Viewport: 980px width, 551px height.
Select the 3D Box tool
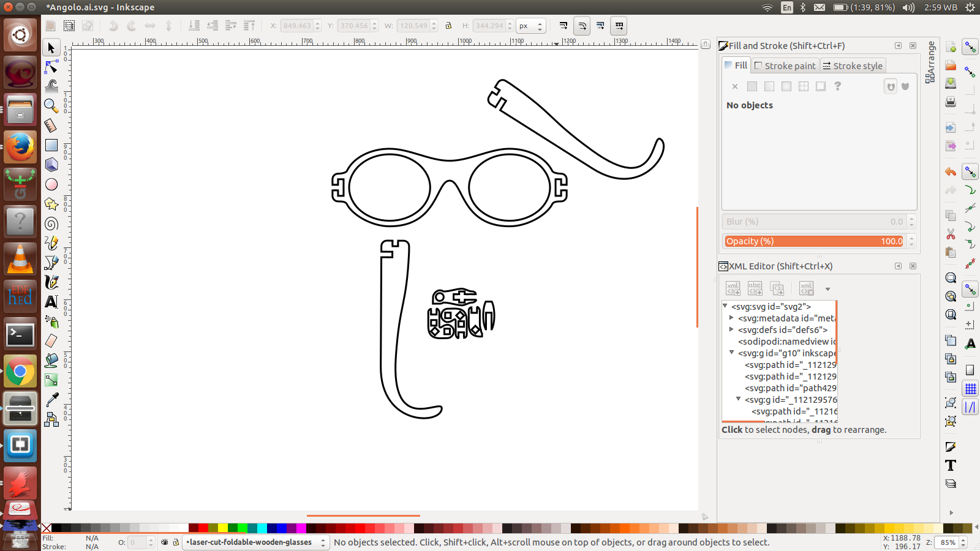51,165
